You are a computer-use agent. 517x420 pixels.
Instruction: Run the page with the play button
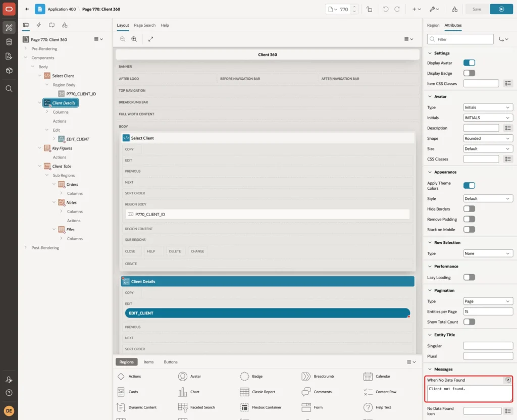(x=501, y=9)
